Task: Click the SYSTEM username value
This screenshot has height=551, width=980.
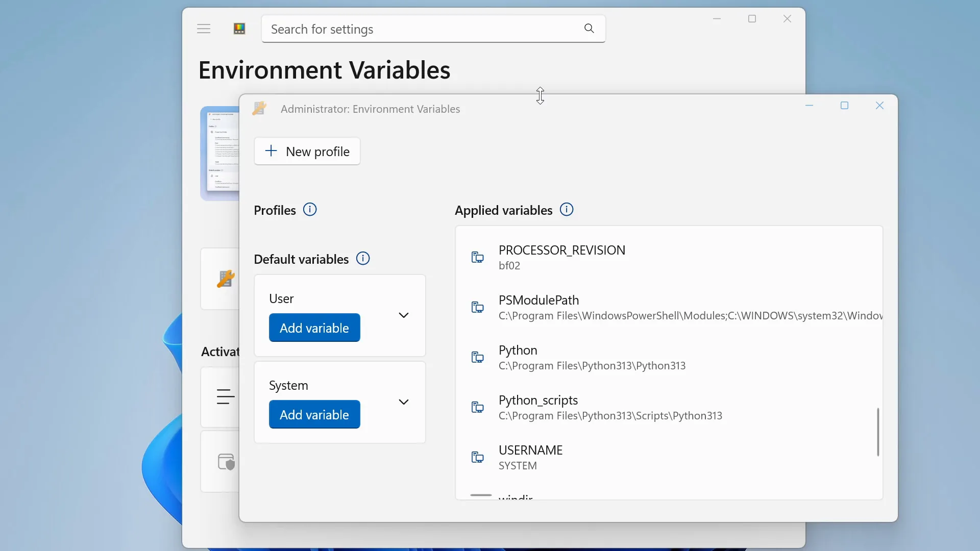Action: coord(518,466)
